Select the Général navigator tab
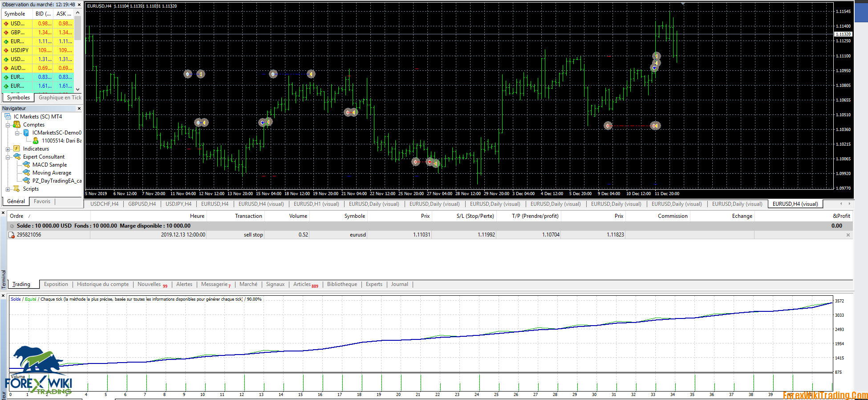 click(x=16, y=201)
